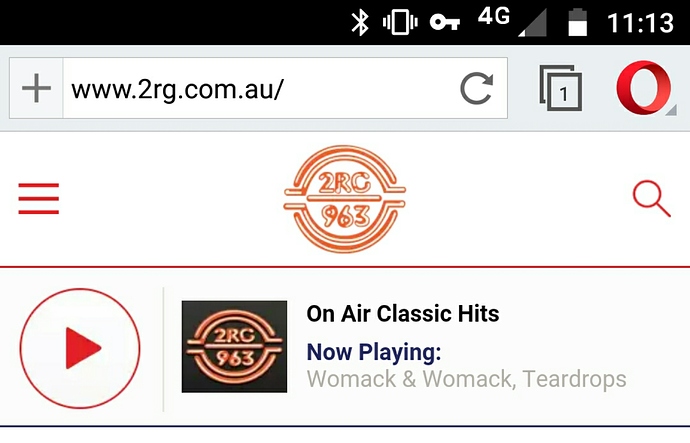
Task: Select On Air Classic Hits title
Action: [403, 314]
